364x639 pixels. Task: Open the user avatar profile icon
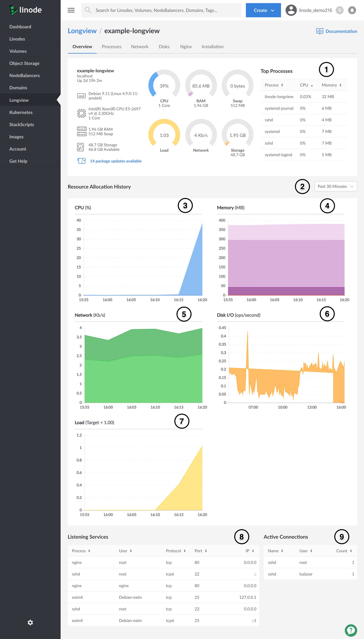click(x=291, y=10)
